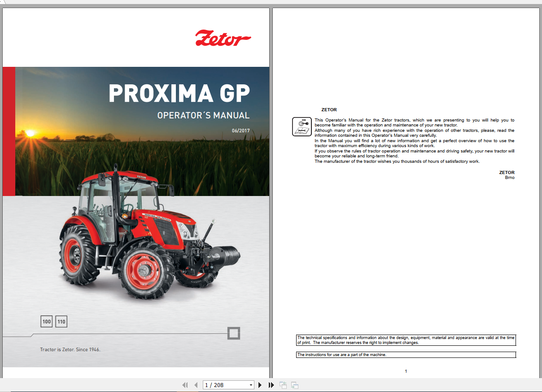Click the OPERATOR´S MANUAL subtitle
542x392 pixels.
(203, 115)
